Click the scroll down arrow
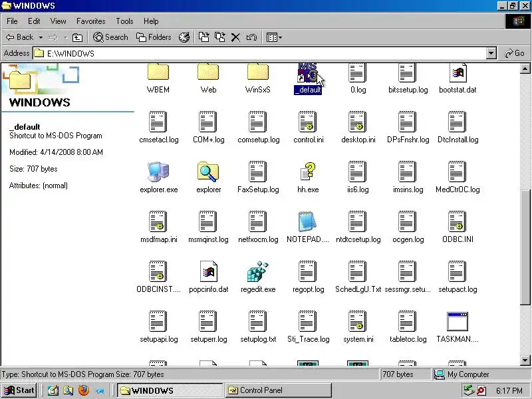This screenshot has height=399, width=532. (x=525, y=360)
